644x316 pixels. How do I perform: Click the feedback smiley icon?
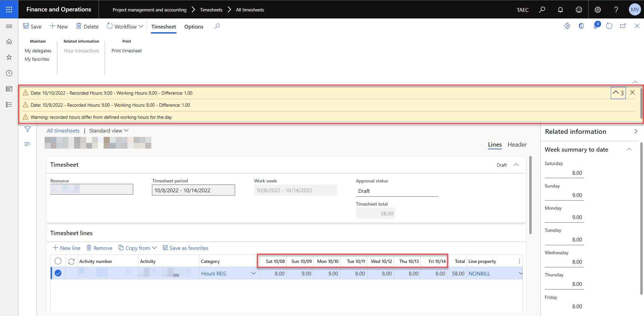579,10
